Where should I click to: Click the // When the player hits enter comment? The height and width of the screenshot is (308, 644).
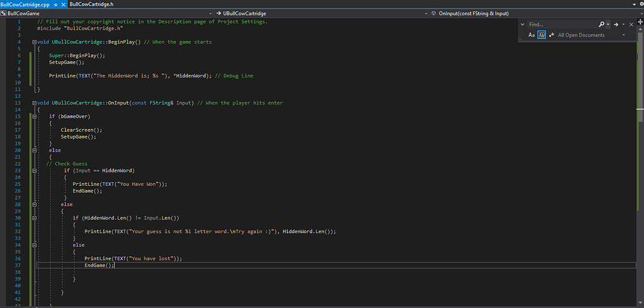point(240,103)
